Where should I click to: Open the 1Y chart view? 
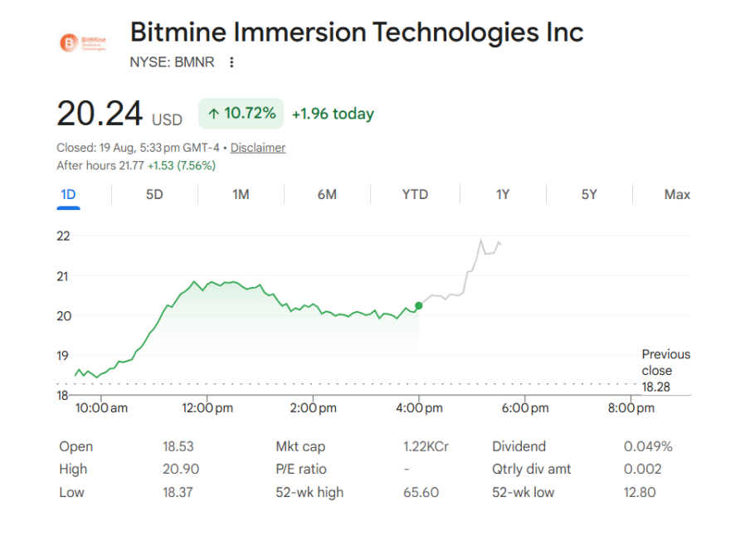tap(503, 195)
